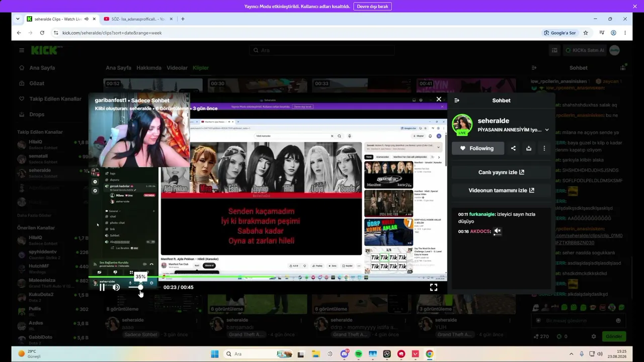Show hidden system tray icons
Image resolution: width=644 pixels, height=362 pixels.
[572, 354]
